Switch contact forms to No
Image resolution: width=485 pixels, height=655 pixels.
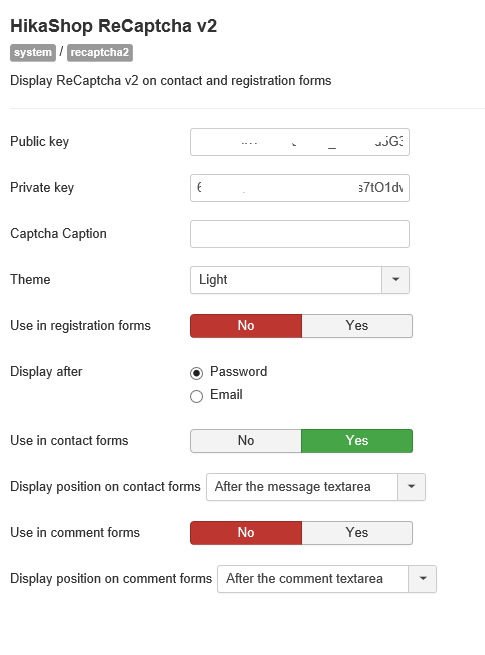[x=246, y=441]
